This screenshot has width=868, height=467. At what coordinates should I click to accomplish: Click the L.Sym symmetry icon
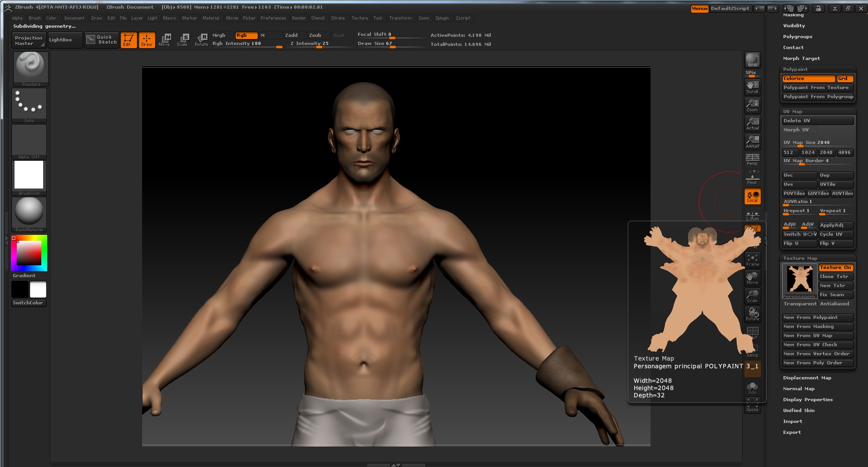752,215
